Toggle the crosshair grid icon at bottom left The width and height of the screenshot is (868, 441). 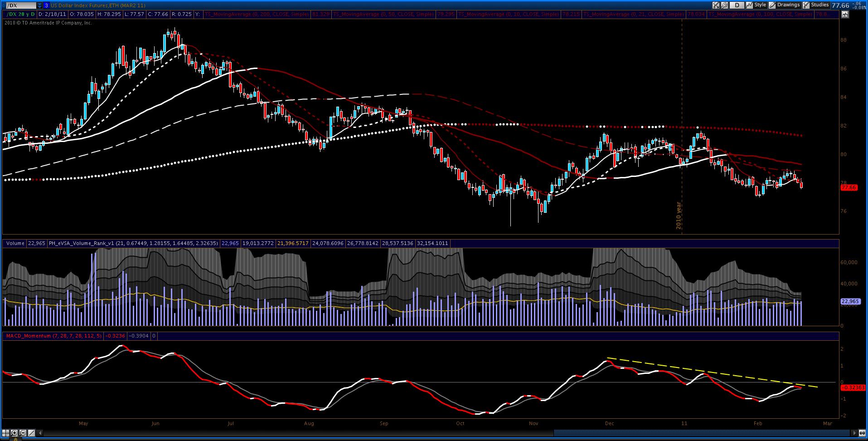pos(6,433)
